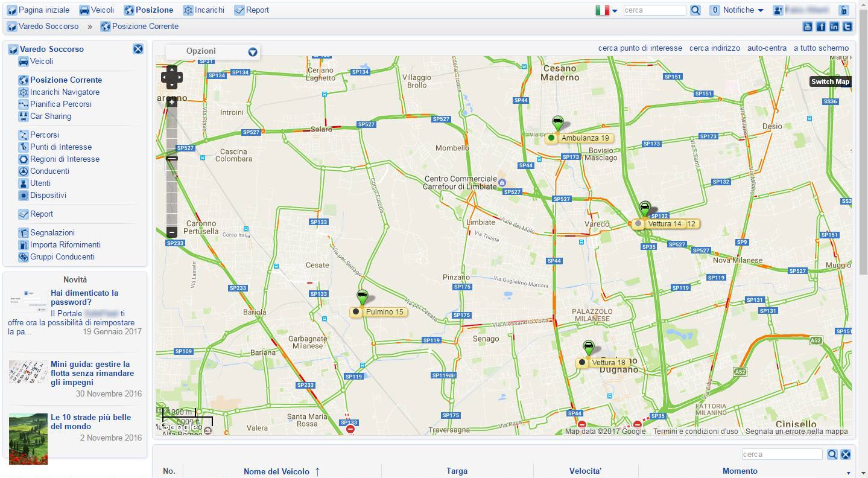This screenshot has width=868, height=478.
Task: Open Veicoli in sidebar
Action: click(36, 62)
